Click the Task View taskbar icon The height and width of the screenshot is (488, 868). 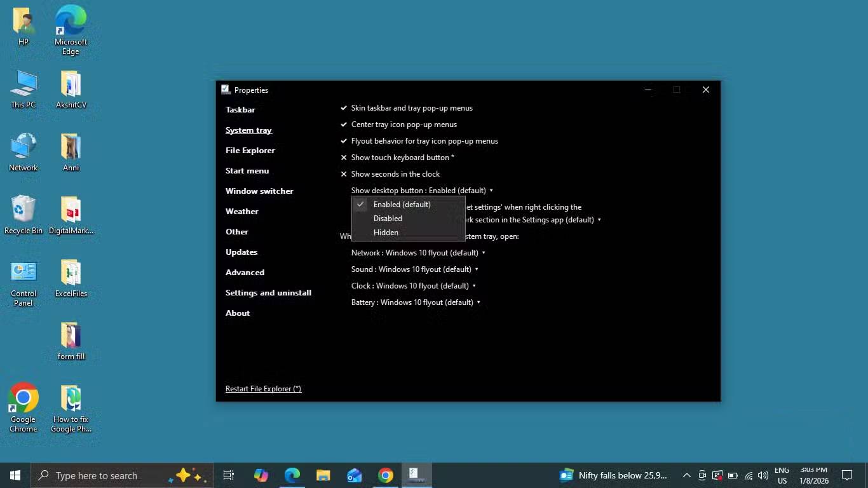[x=229, y=475]
